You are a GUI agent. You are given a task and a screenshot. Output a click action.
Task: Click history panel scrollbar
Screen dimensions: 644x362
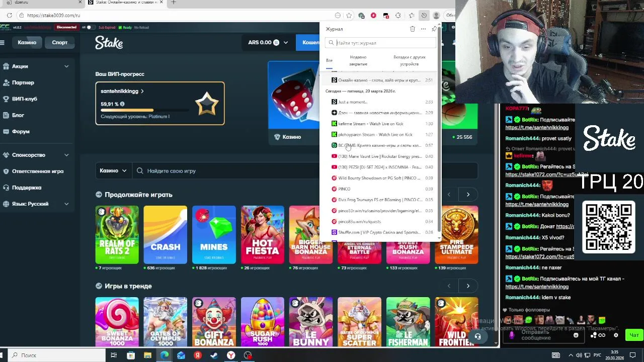(x=439, y=131)
